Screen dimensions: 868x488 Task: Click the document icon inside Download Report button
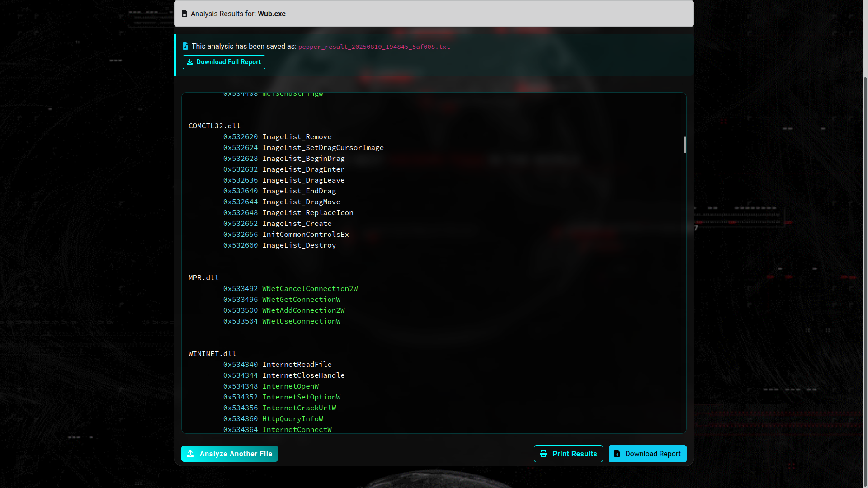(x=618, y=454)
